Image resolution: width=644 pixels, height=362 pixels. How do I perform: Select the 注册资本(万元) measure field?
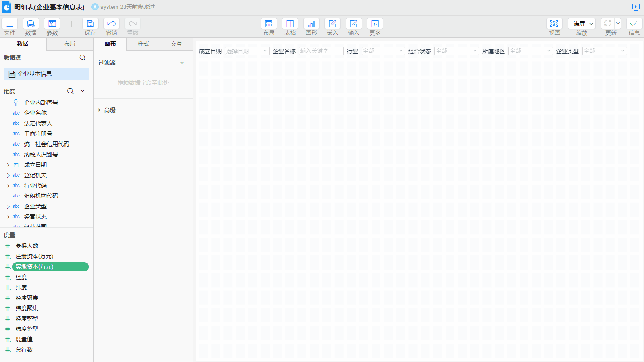[x=34, y=256]
